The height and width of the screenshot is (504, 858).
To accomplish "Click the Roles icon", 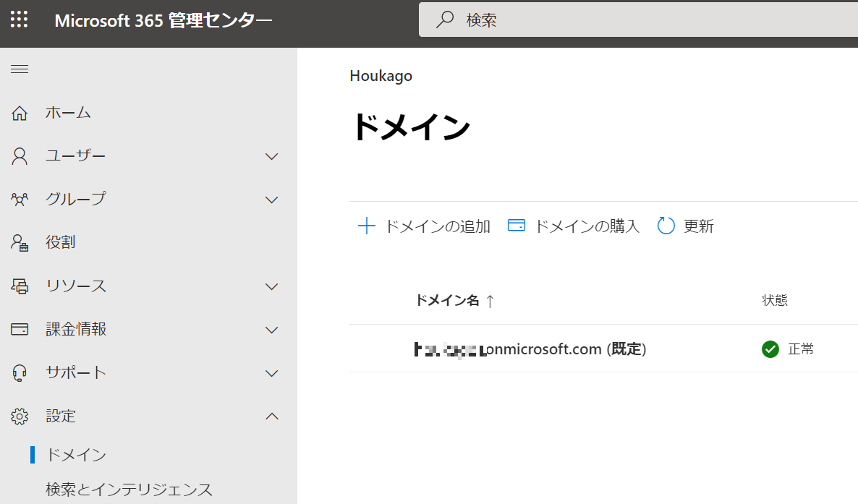I will coord(20,242).
